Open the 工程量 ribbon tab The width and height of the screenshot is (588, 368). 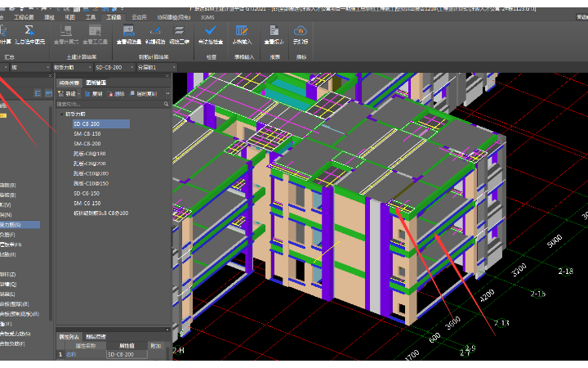coord(114,16)
